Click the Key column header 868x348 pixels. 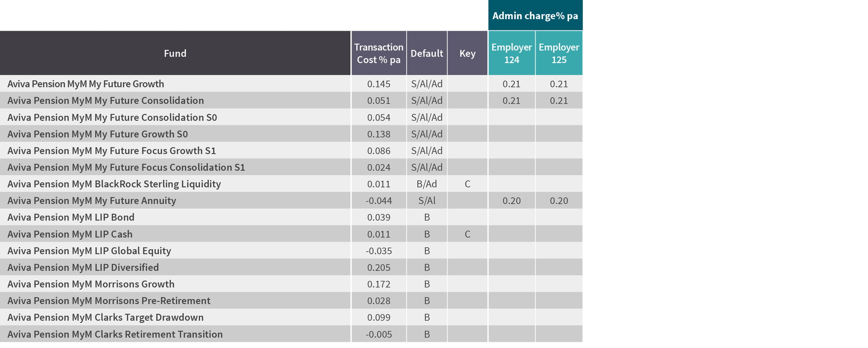click(x=467, y=53)
